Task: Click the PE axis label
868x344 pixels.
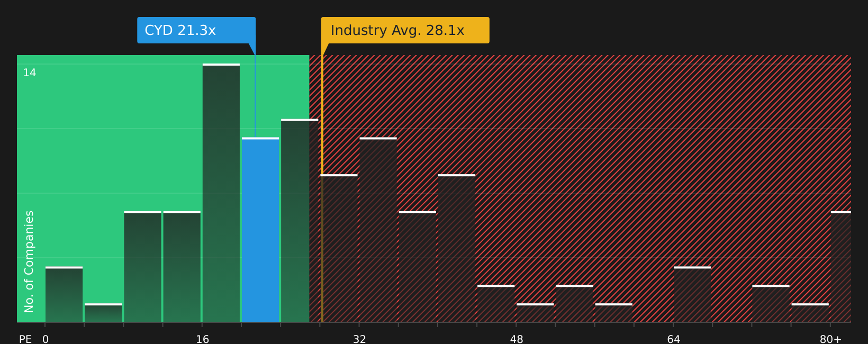Action: click(x=25, y=339)
